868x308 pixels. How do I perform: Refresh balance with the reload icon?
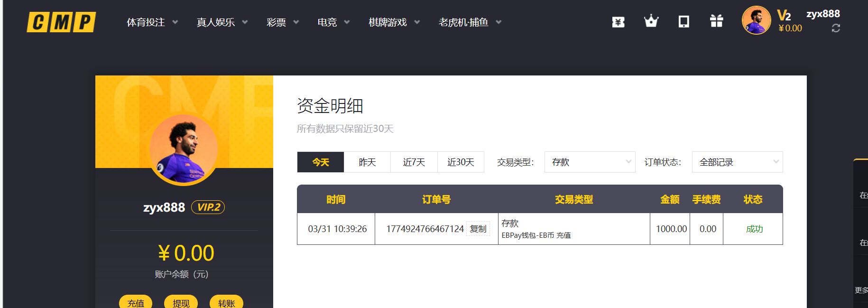click(x=836, y=28)
